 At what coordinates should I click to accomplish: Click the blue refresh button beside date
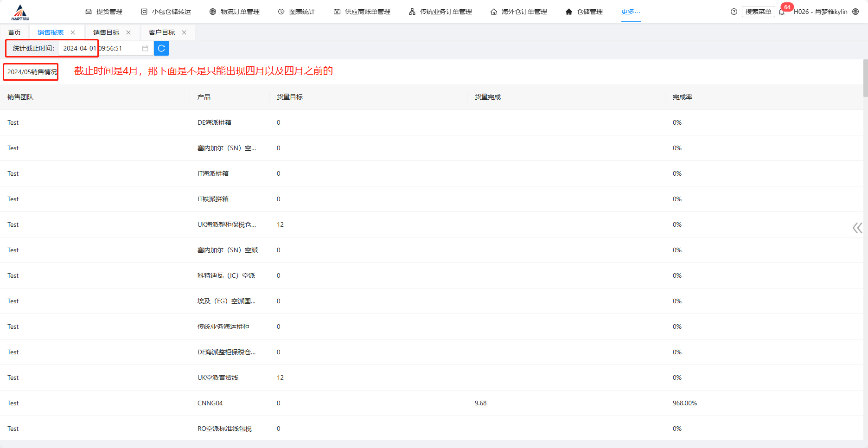pos(161,48)
